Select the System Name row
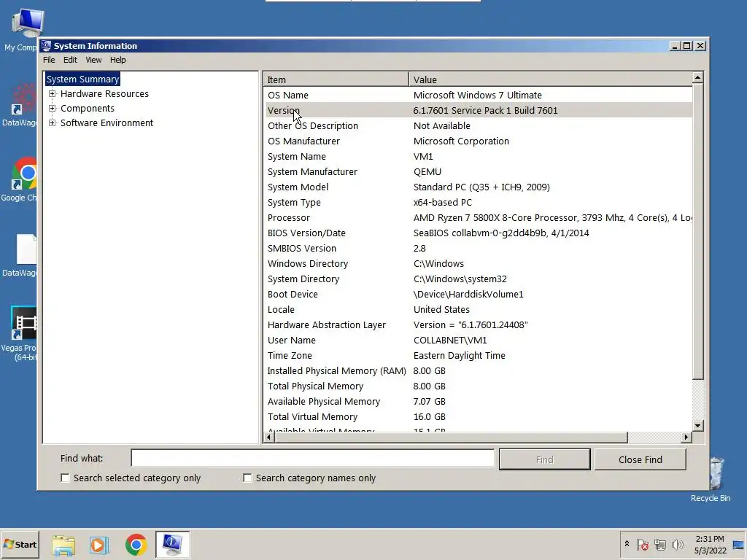 coord(478,156)
